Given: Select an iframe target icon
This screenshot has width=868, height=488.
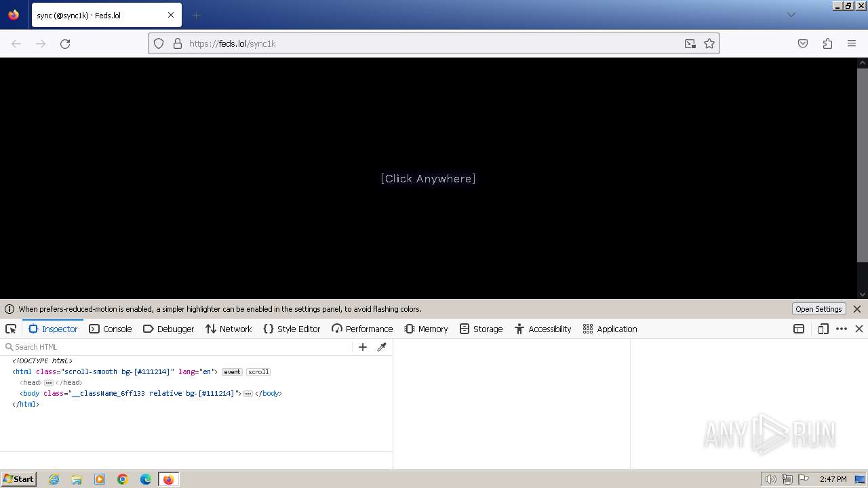Looking at the screenshot, I should click(799, 329).
